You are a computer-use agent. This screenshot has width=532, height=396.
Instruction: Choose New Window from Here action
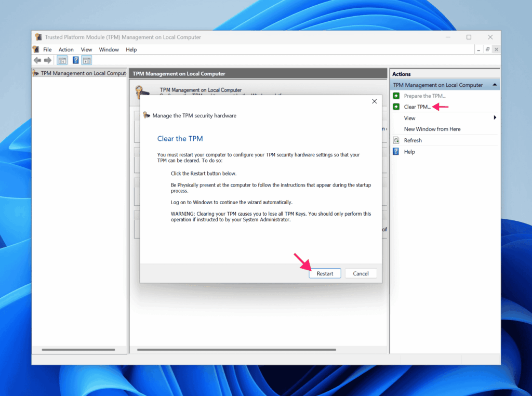[432, 129]
